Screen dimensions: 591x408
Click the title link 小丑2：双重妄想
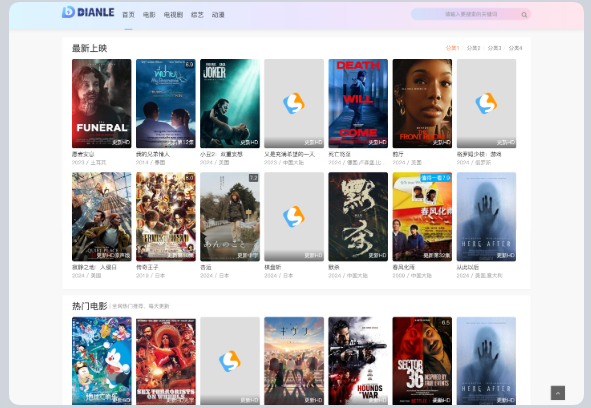coord(221,154)
